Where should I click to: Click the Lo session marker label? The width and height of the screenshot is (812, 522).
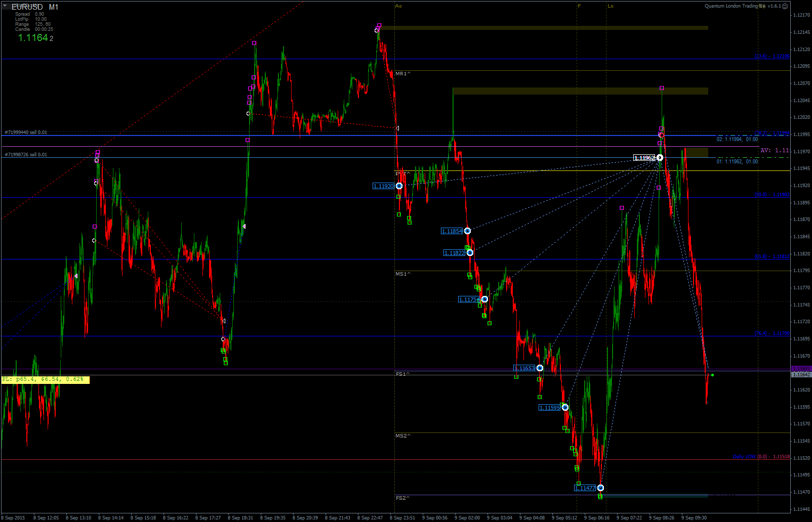tap(611, 6)
